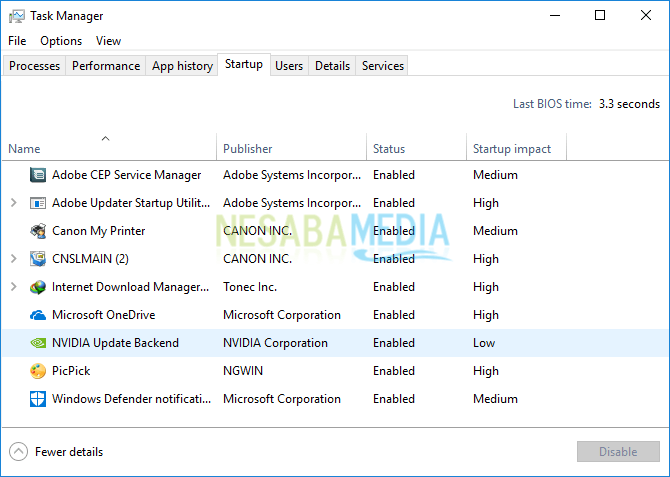Image resolution: width=670 pixels, height=477 pixels.
Task: Click the Windows Defender shield icon
Action: click(x=38, y=399)
